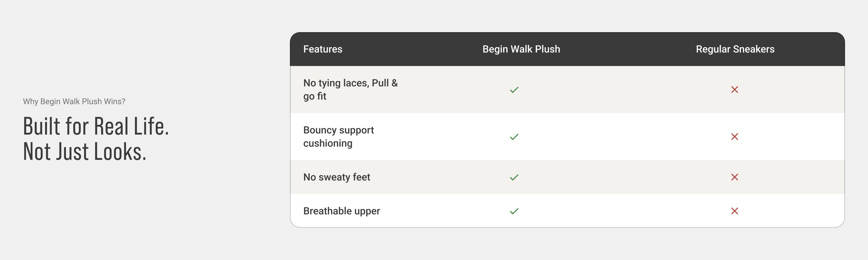Click the Regular Sneakers column header

click(735, 49)
